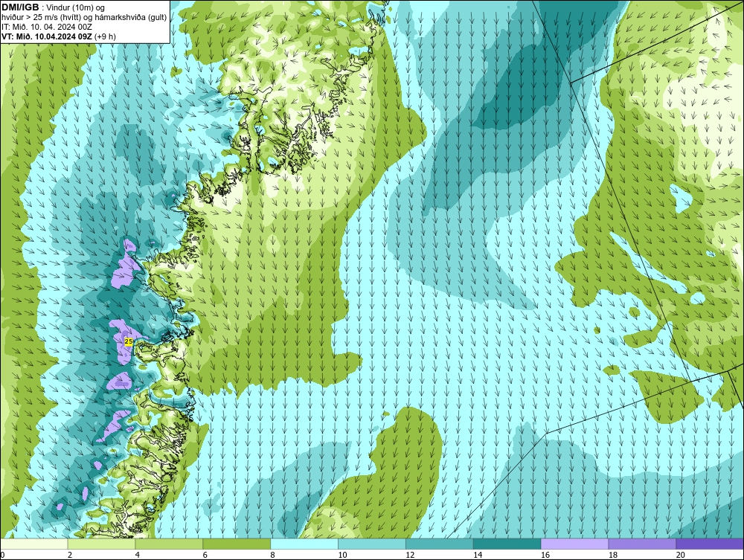Click the legend label 8
744x560 pixels.
tap(273, 555)
